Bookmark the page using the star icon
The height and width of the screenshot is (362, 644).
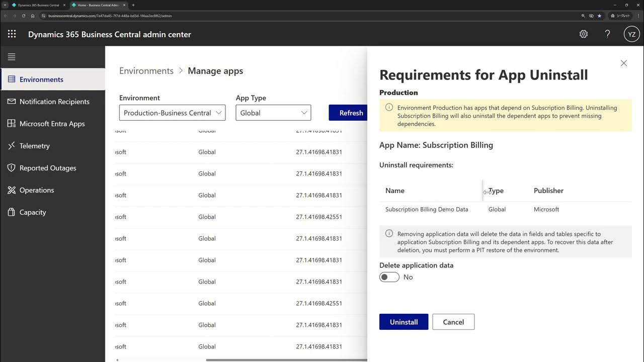click(599, 16)
